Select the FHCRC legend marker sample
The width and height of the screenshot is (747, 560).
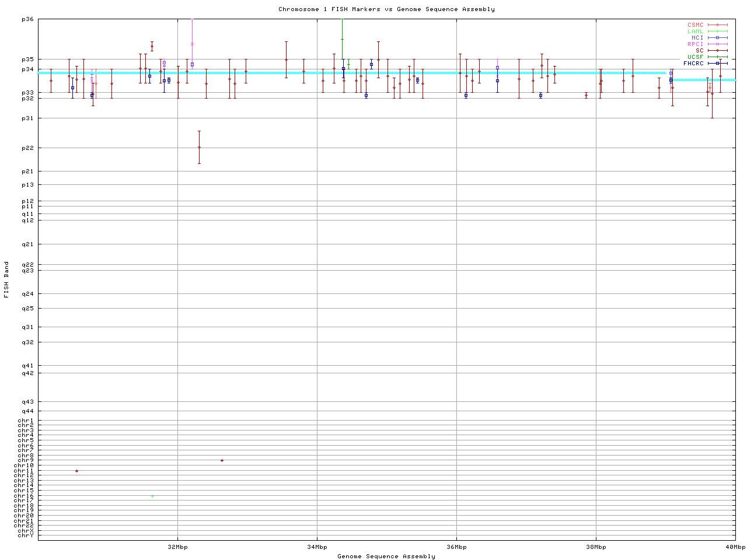(x=717, y=63)
